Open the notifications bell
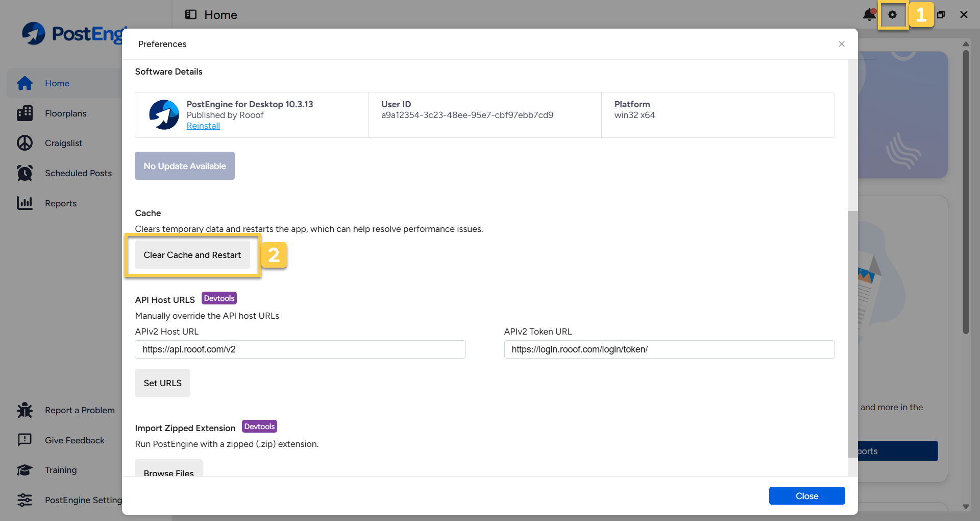Image resolution: width=980 pixels, height=521 pixels. coord(869,15)
